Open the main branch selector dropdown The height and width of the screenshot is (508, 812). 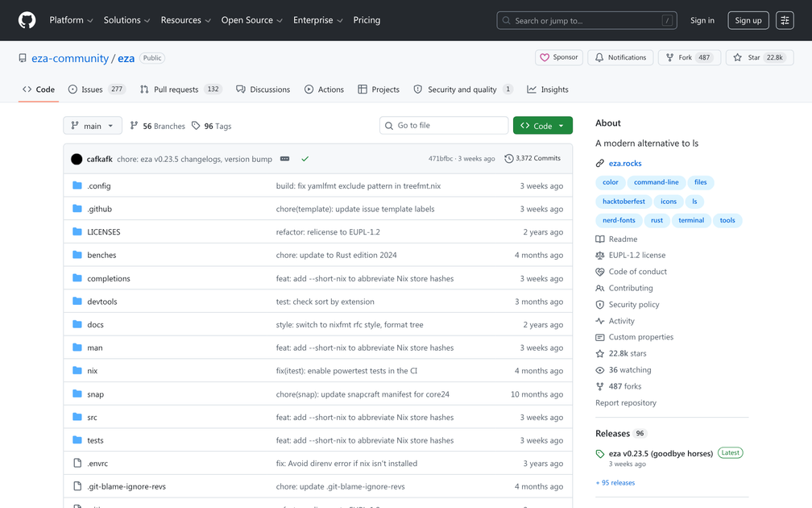pyautogui.click(x=93, y=126)
